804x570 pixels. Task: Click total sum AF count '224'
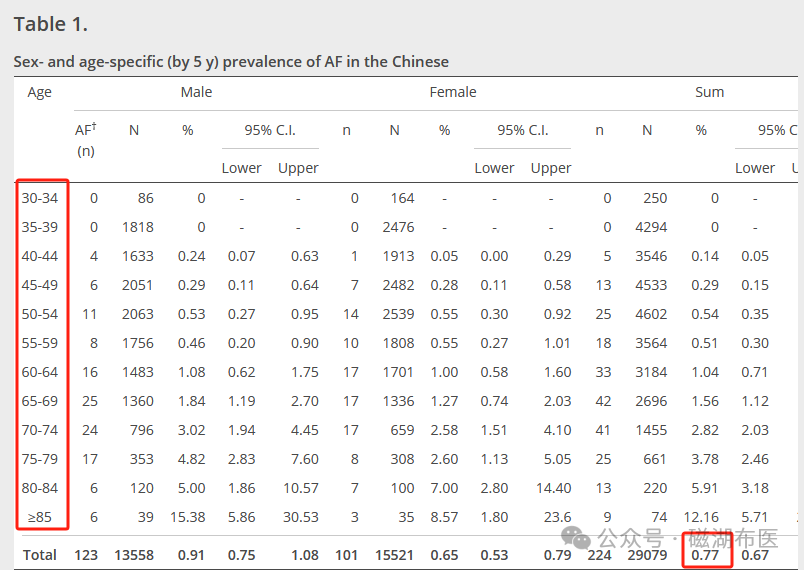point(600,555)
